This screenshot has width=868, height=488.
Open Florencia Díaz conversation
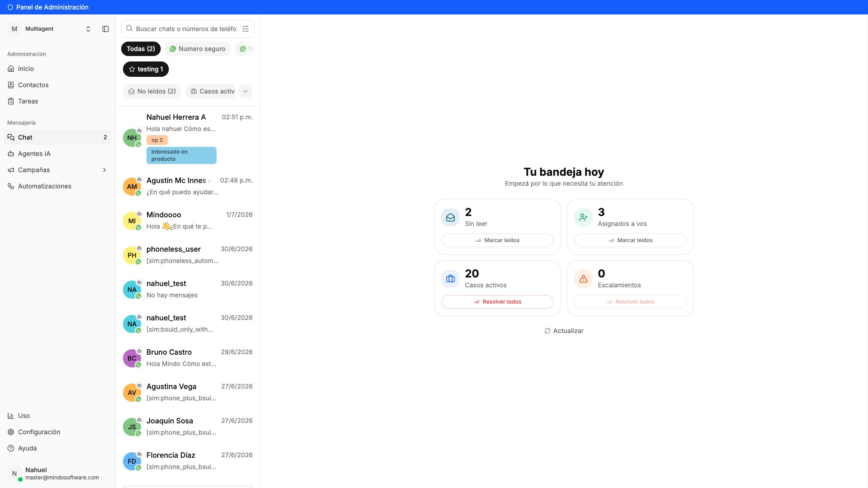click(188, 461)
